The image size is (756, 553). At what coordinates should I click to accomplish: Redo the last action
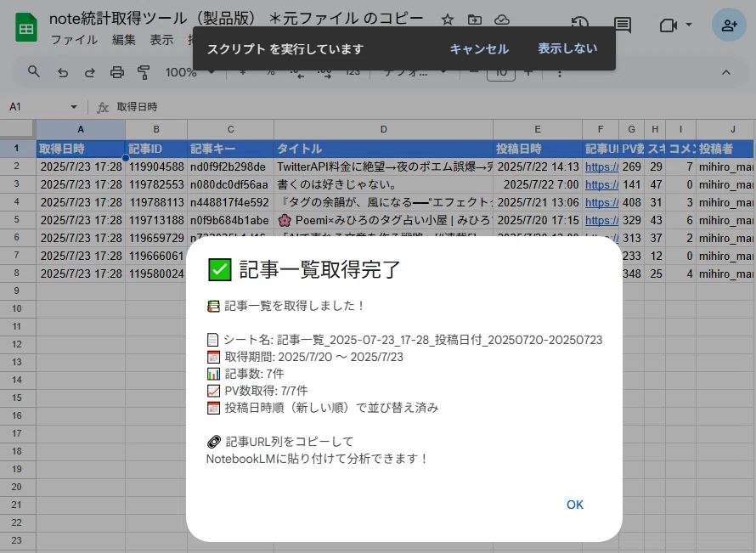click(x=90, y=72)
